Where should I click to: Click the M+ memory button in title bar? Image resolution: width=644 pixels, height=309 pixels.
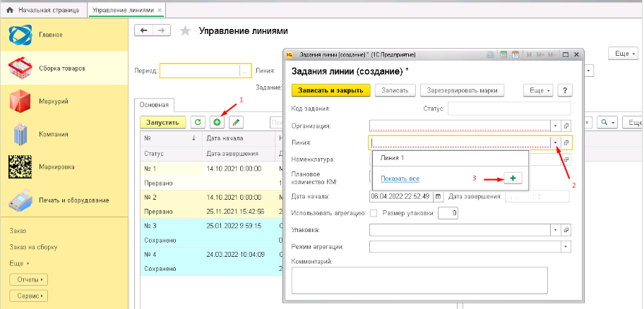[540, 54]
